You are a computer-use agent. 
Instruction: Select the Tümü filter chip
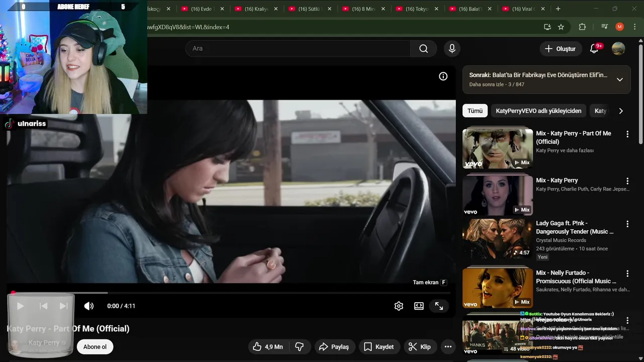click(475, 111)
